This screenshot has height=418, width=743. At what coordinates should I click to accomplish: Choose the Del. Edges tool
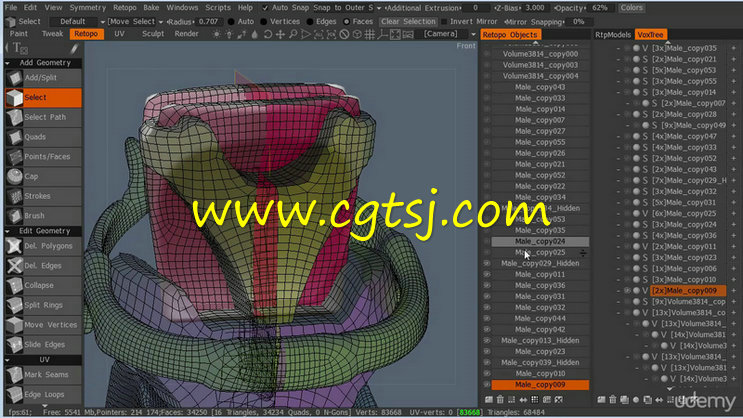click(43, 266)
